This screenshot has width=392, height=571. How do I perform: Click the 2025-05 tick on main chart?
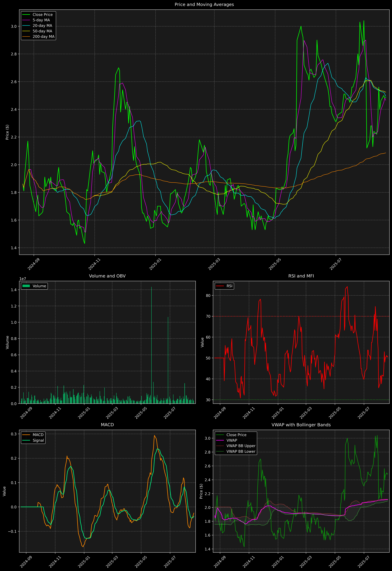coord(275,264)
